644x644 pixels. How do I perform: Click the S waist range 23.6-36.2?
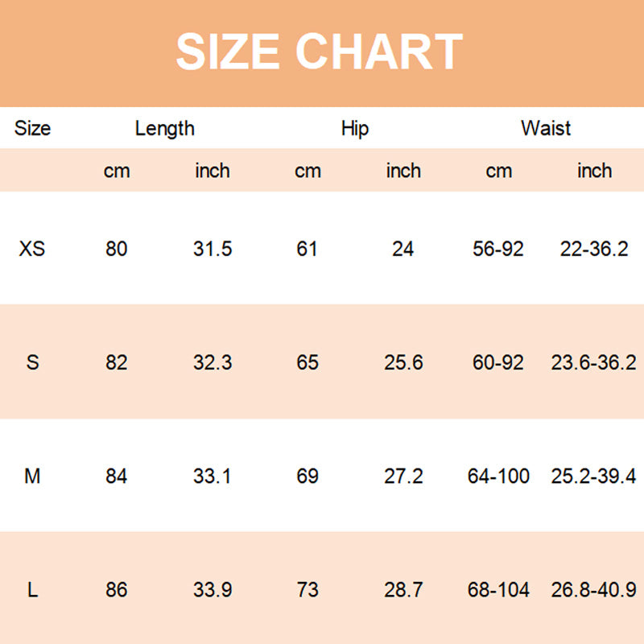pyautogui.click(x=593, y=362)
